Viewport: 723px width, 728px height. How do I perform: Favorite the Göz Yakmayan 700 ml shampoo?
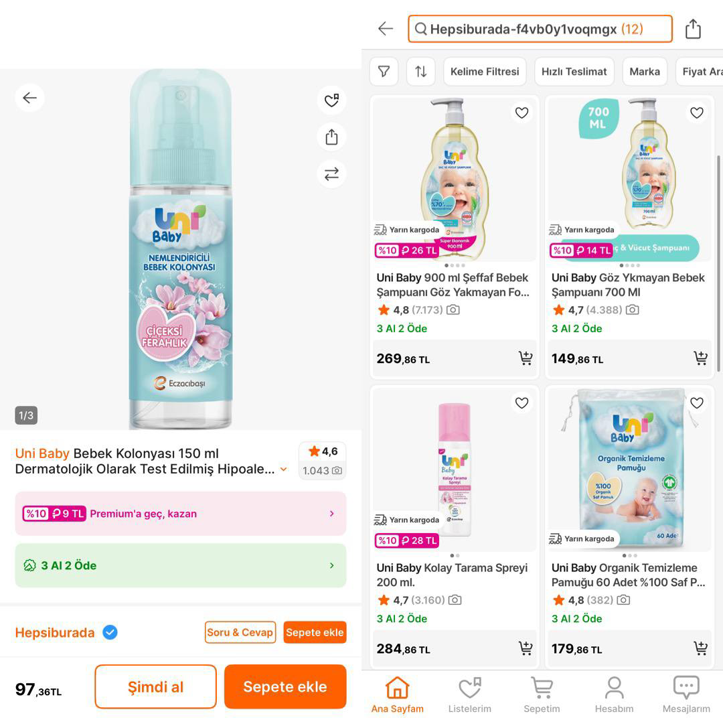tap(697, 113)
